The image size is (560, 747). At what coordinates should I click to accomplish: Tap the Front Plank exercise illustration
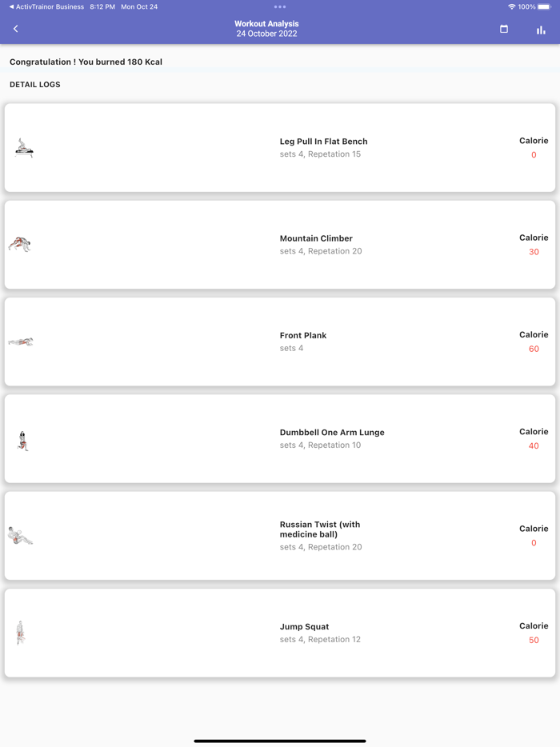pos(21,342)
